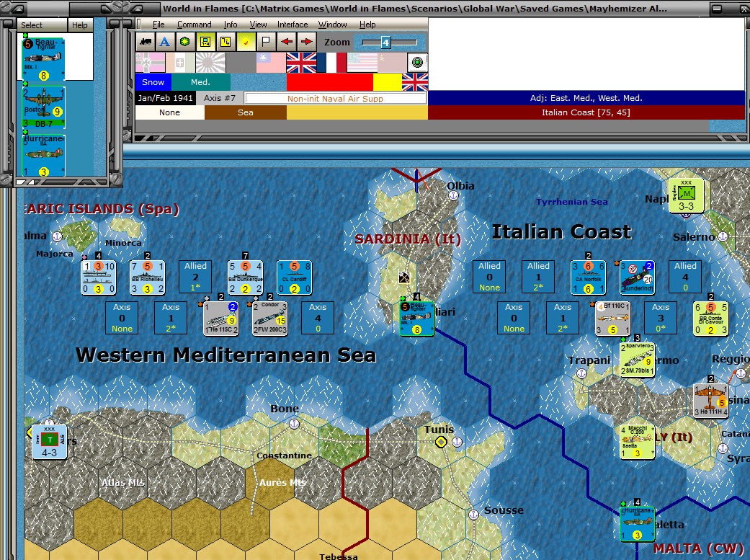750x560 pixels.
Task: Click the French tricolor flag
Action: coord(331,63)
